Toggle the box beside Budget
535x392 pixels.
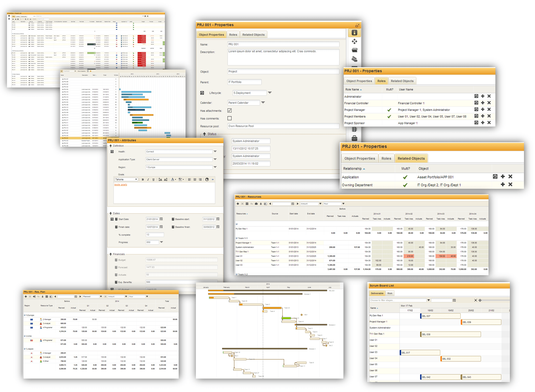[x=116, y=260]
